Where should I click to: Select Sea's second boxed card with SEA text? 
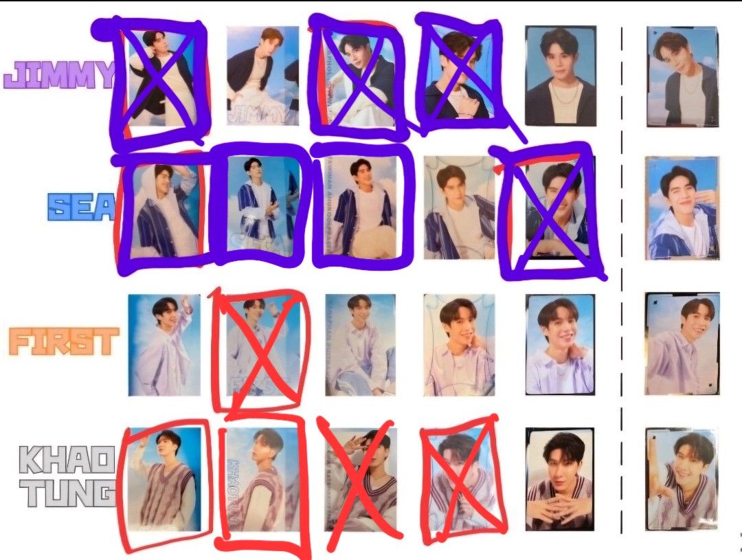point(262,207)
